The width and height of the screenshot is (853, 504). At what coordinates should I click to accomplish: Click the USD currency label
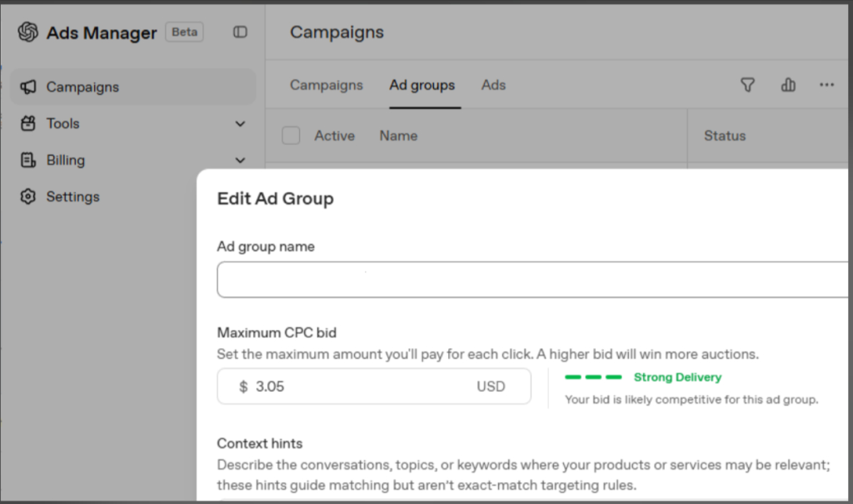(491, 387)
